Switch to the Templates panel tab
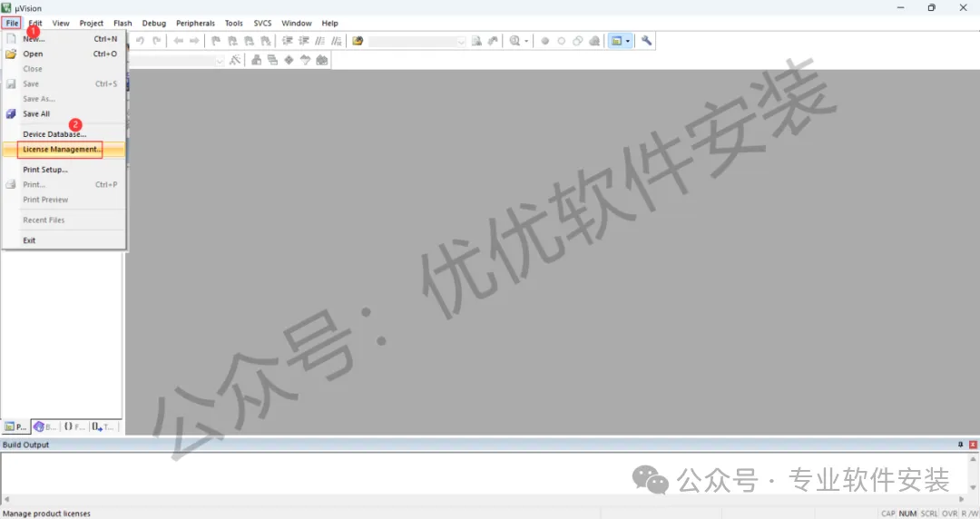This screenshot has height=519, width=980. tap(103, 426)
